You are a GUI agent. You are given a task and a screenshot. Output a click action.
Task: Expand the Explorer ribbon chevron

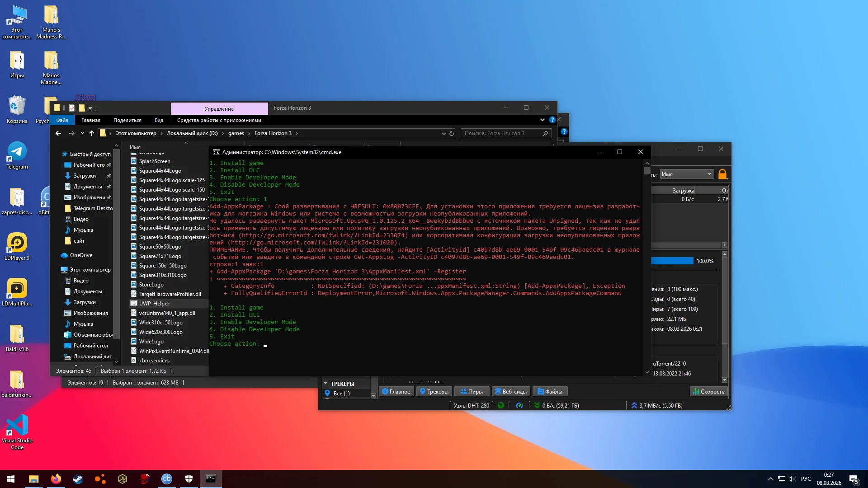pos(542,120)
